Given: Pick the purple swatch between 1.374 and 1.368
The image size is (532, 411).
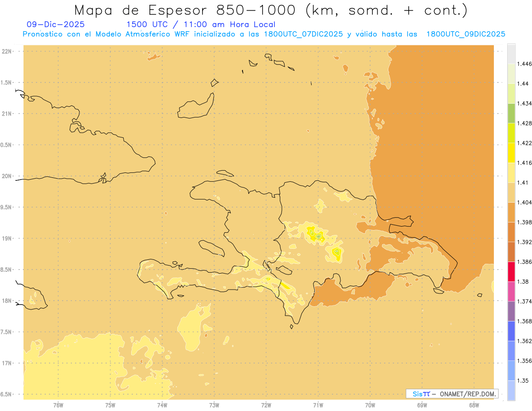Looking at the screenshot, I should (511, 311).
